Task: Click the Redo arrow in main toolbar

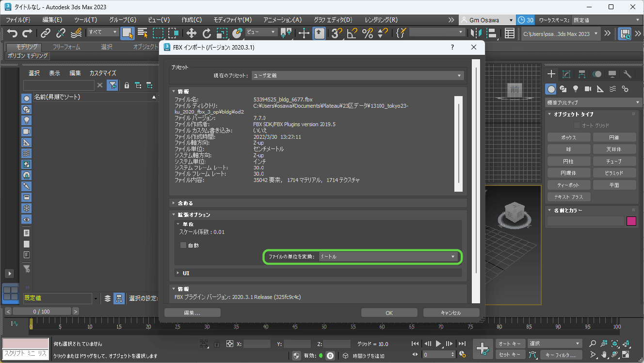Action: 28,33
